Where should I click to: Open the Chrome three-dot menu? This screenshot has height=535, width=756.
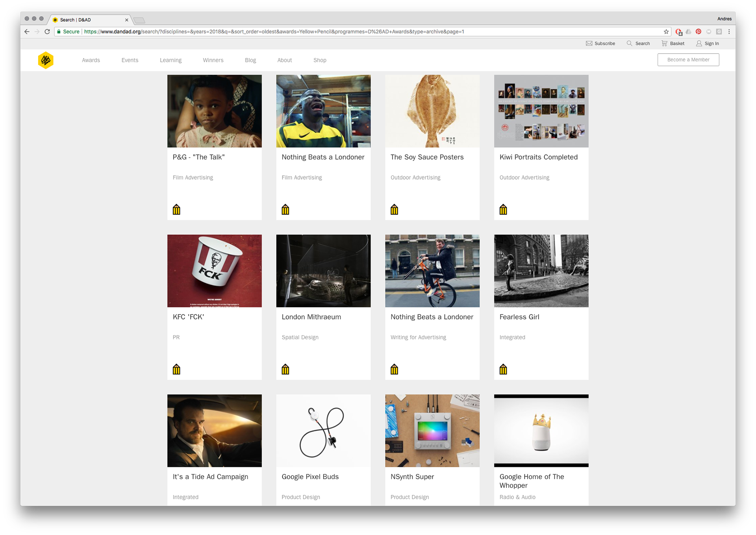[729, 32]
